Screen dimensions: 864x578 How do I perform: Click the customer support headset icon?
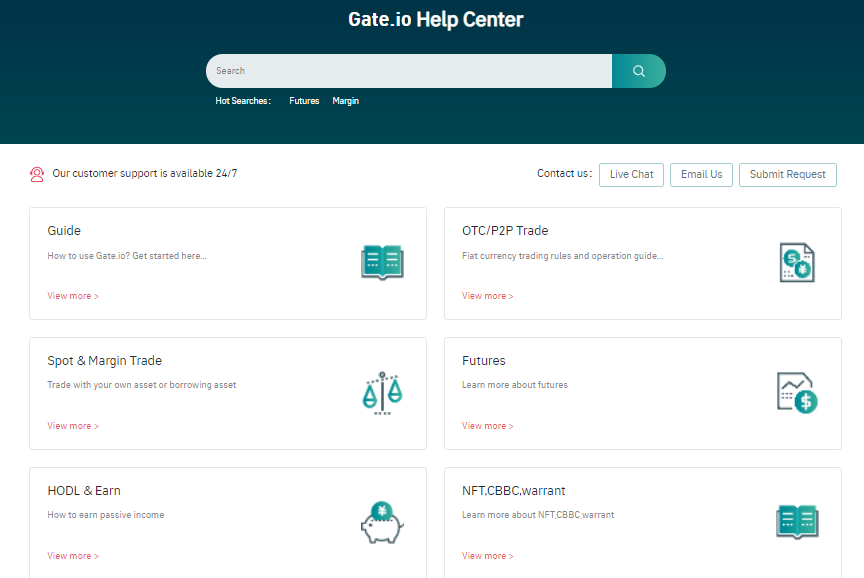(37, 174)
